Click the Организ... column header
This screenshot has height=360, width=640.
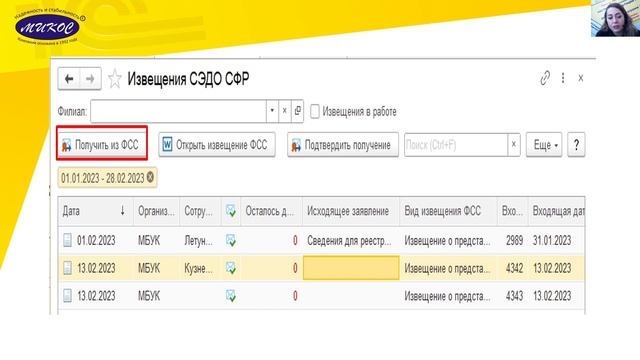(x=156, y=211)
